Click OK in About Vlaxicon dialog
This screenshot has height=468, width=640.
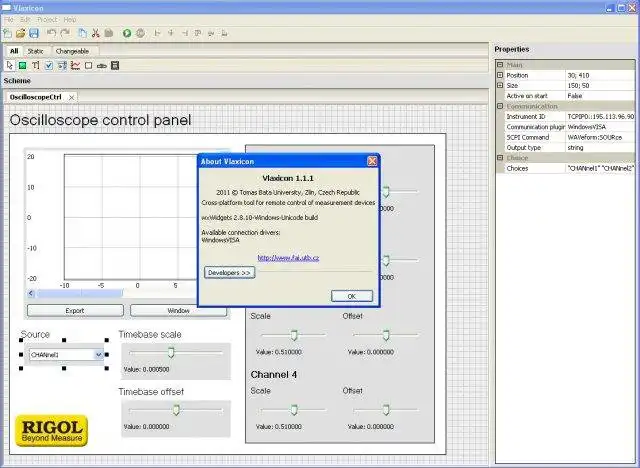point(352,296)
